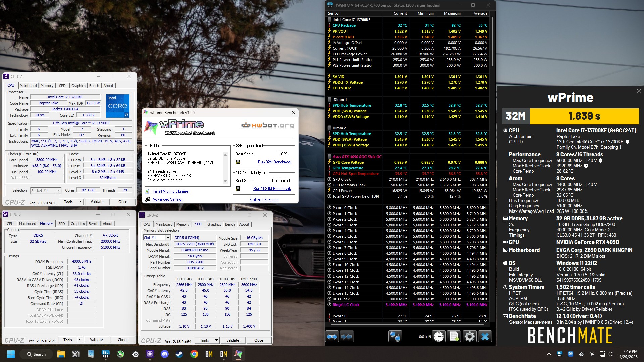Click Close button in the SPD-tab CPU-Z window

coord(259,340)
